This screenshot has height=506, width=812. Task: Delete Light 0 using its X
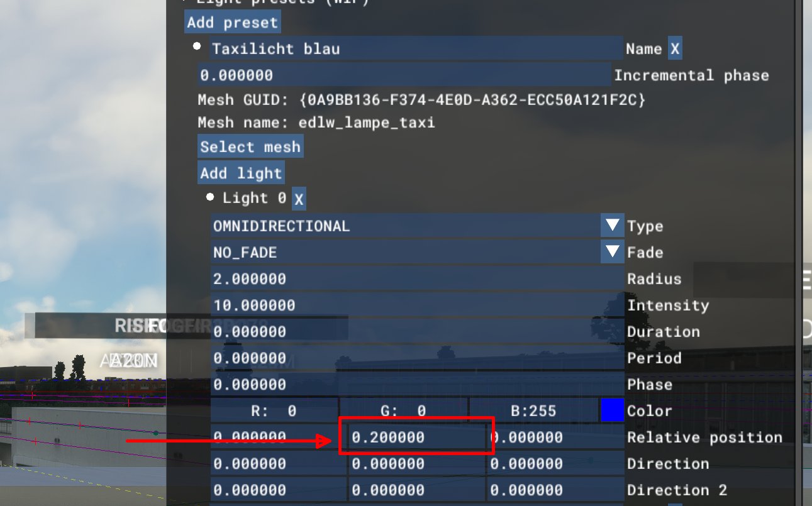click(x=299, y=199)
